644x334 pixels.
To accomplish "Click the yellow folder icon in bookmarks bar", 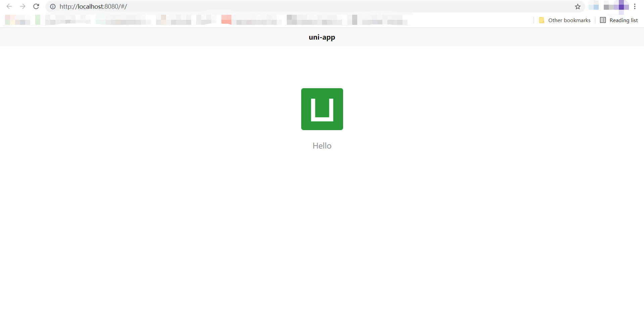I will point(541,20).
